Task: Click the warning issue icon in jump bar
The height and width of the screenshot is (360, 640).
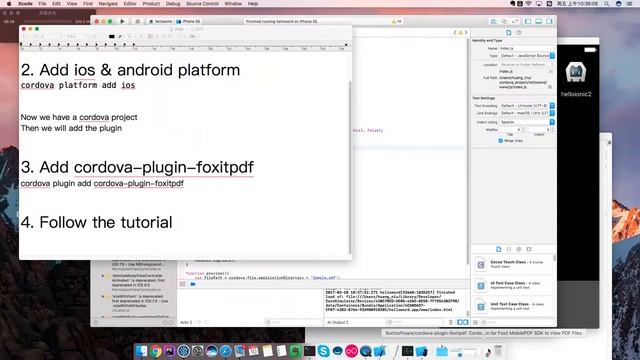Action: (460, 32)
